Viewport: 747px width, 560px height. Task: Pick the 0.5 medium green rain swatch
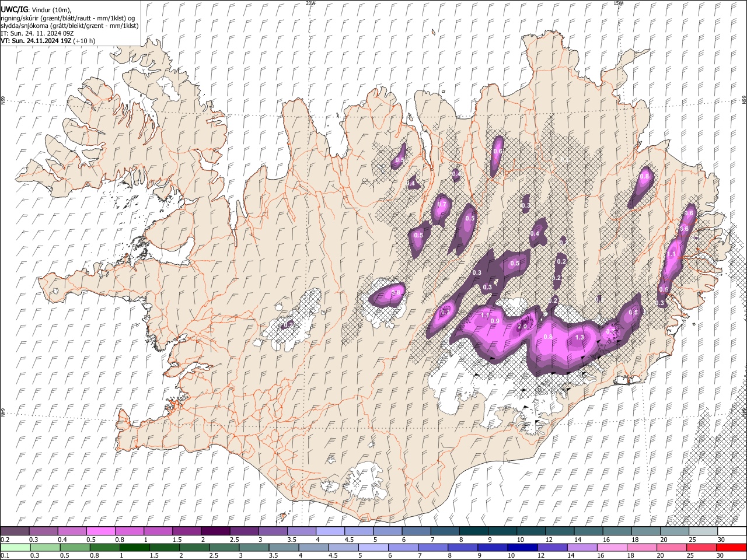point(75,547)
